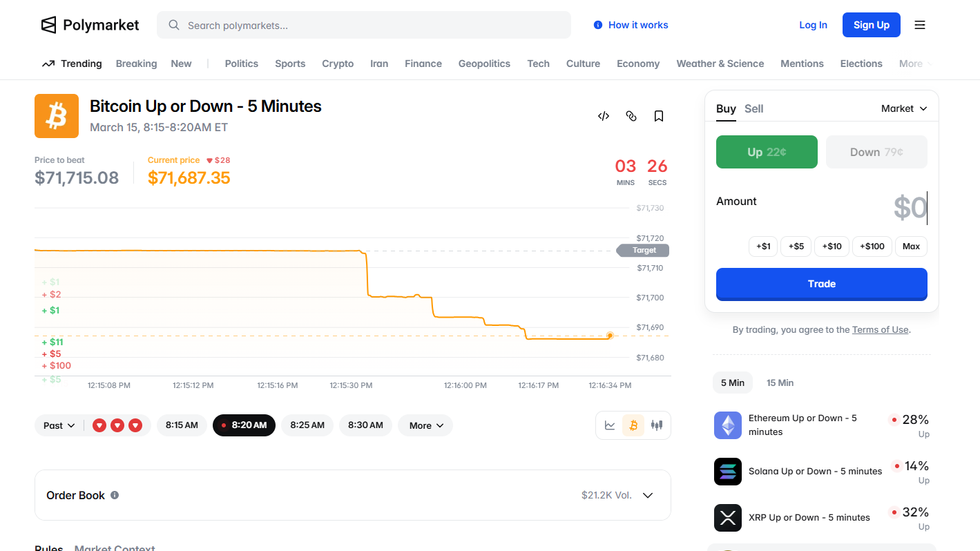Switch chart to candlestick view icon
Image resolution: width=980 pixels, height=551 pixels.
coord(656,425)
